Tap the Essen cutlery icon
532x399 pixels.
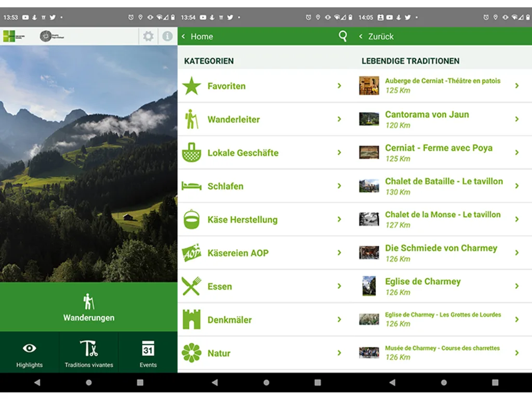tap(192, 286)
